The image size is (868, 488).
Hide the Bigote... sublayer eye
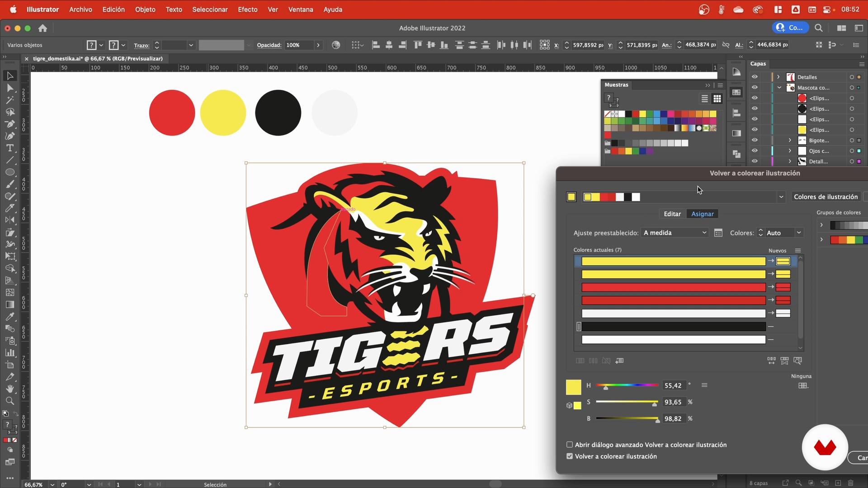[x=755, y=140]
